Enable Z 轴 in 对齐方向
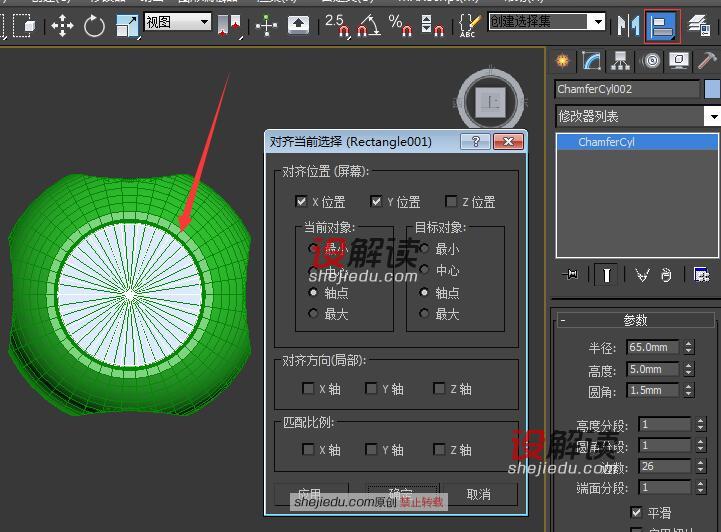This screenshot has width=721, height=532. coord(439,389)
